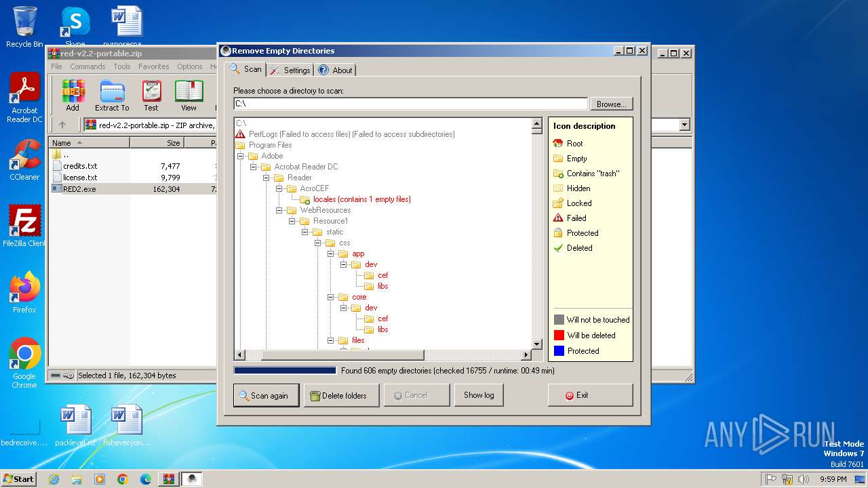Open WinRAR File menu
The image size is (868, 488).
tap(56, 66)
